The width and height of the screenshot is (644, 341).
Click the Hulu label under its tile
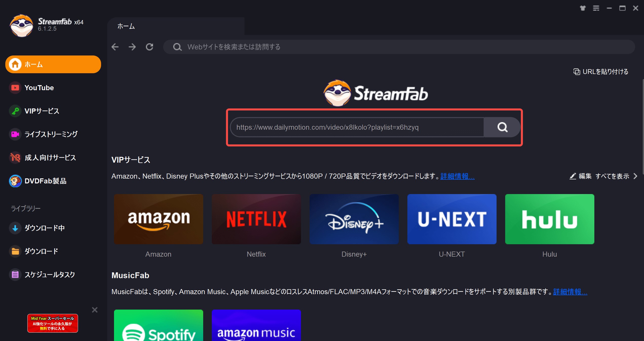550,254
